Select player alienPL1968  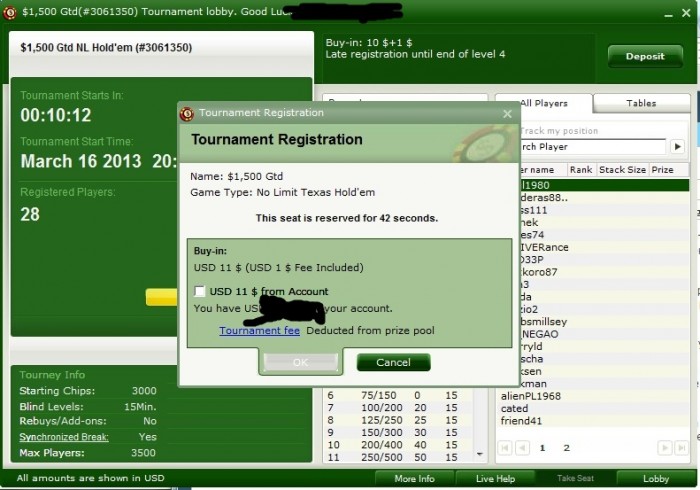pos(594,396)
